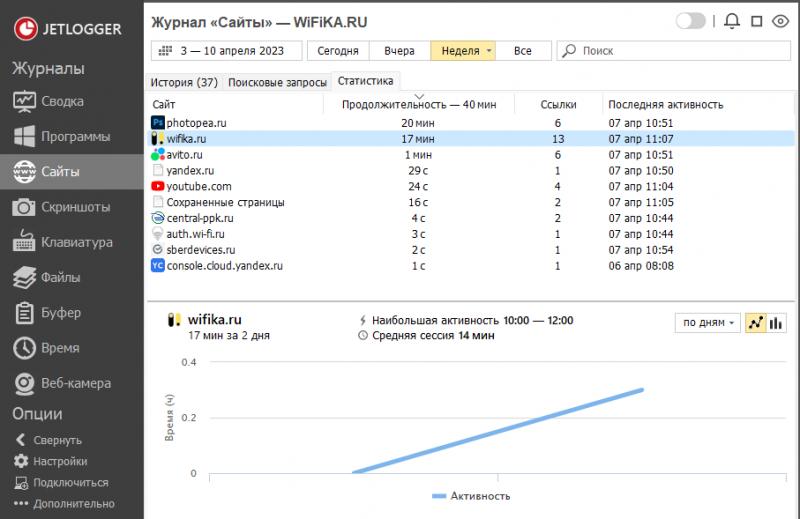Click the notifications bell icon
Viewport: 800px width, 519px height.
(x=732, y=21)
